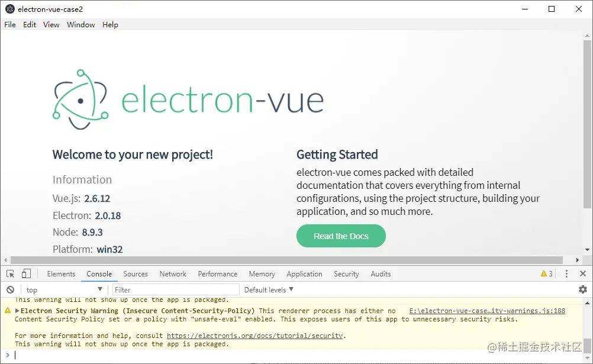Open the Help menu
The width and height of the screenshot is (593, 364).
coord(110,25)
